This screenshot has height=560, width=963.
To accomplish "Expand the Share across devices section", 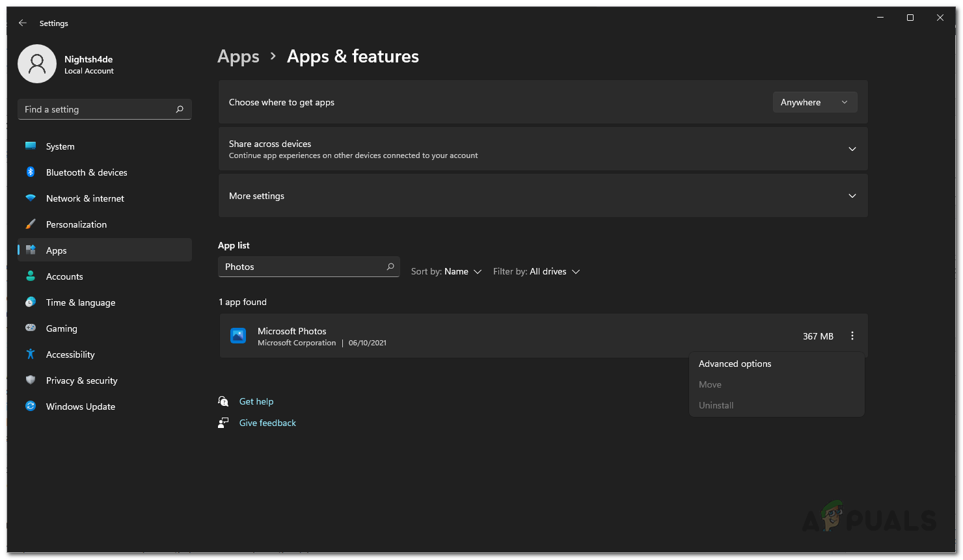I will (852, 149).
